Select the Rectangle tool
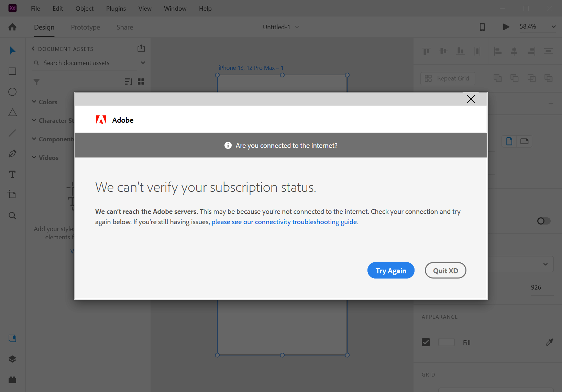The width and height of the screenshot is (562, 392). click(x=12, y=71)
